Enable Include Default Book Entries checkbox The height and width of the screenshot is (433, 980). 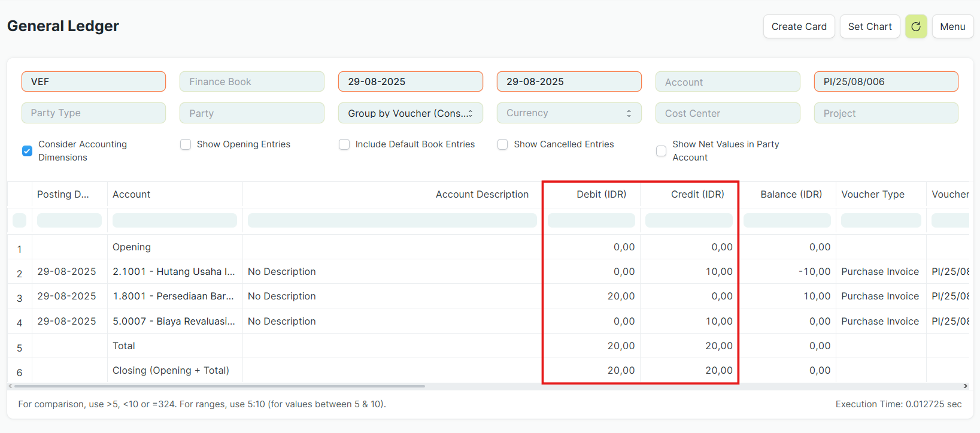point(344,144)
